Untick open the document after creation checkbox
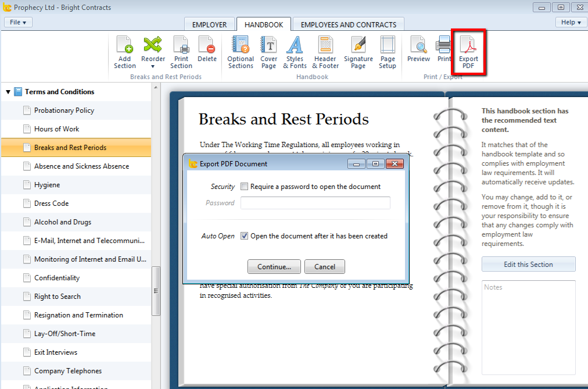Image resolution: width=588 pixels, height=389 pixels. pyautogui.click(x=244, y=236)
